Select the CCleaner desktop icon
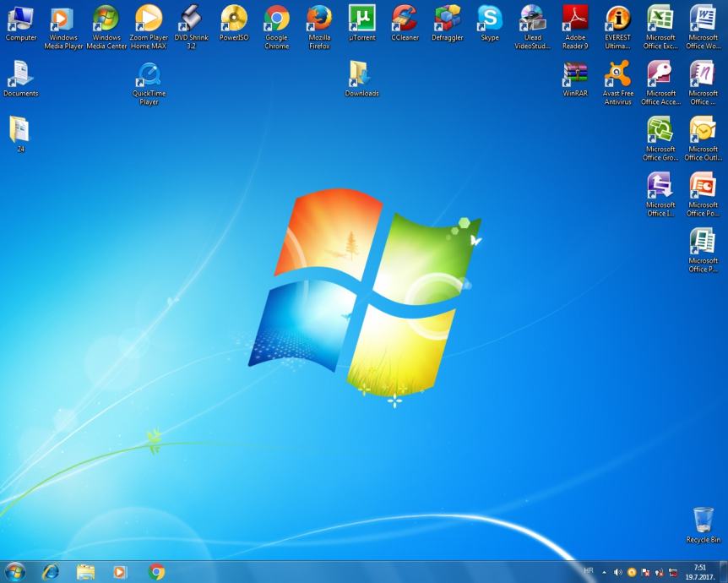 click(x=405, y=19)
